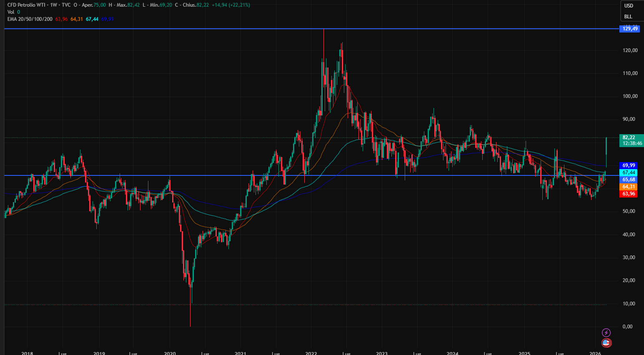Click the high price value 82,42
This screenshot has height=355, width=644.
point(134,5)
